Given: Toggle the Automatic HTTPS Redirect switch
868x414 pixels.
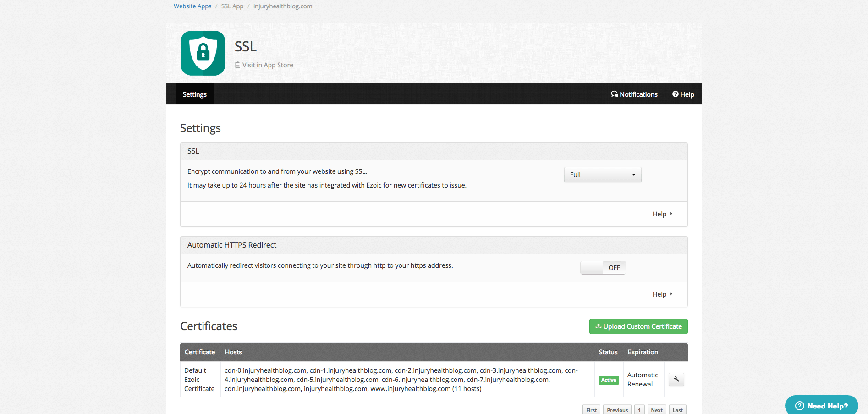Looking at the screenshot, I should click(x=603, y=268).
